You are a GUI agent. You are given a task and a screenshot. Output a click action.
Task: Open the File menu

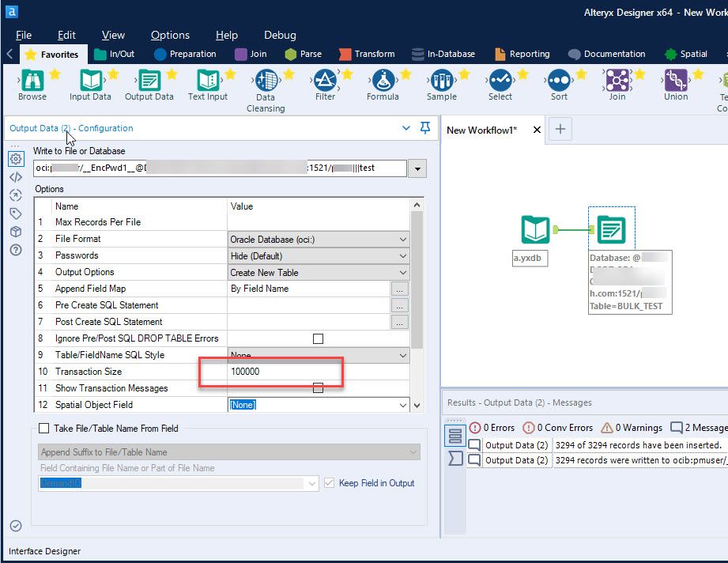(24, 35)
